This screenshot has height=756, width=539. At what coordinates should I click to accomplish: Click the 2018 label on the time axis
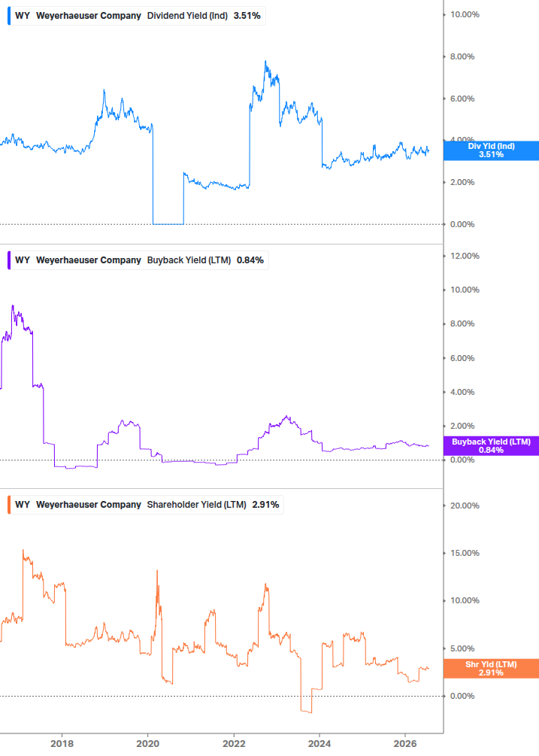(62, 743)
